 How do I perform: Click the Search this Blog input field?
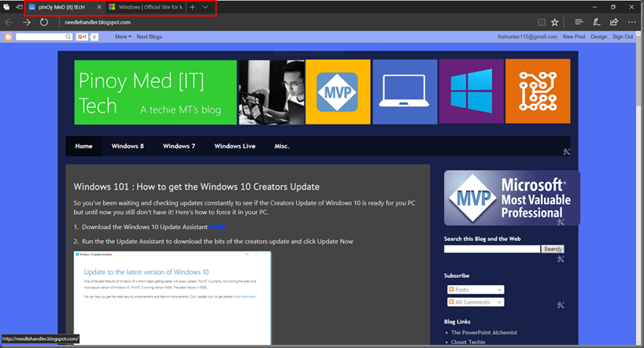(492, 249)
